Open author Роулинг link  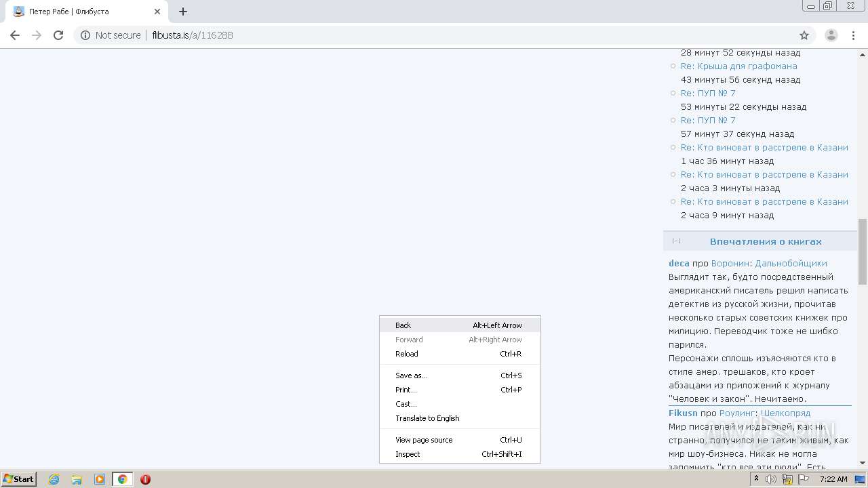pyautogui.click(x=738, y=413)
